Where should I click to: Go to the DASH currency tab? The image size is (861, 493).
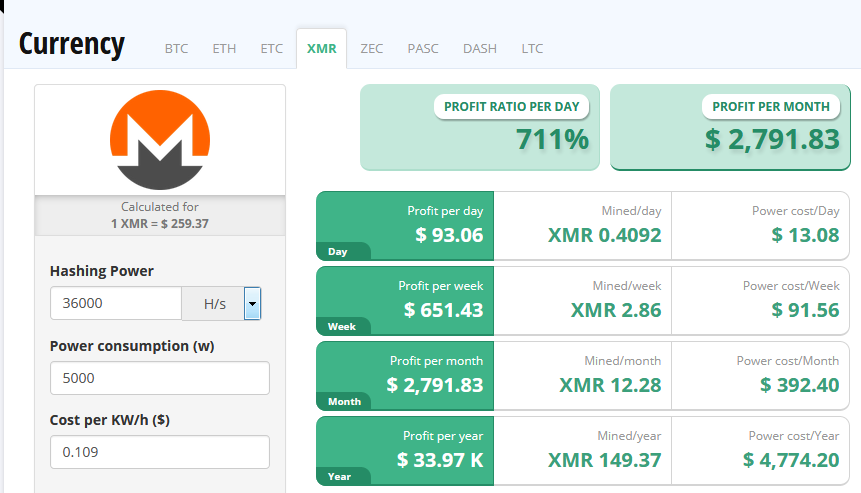(479, 48)
